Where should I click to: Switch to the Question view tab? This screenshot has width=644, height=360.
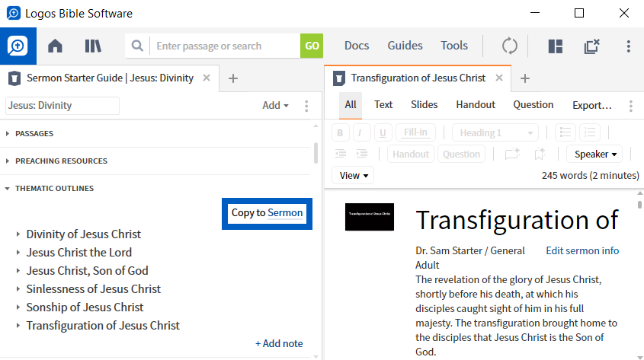533,105
